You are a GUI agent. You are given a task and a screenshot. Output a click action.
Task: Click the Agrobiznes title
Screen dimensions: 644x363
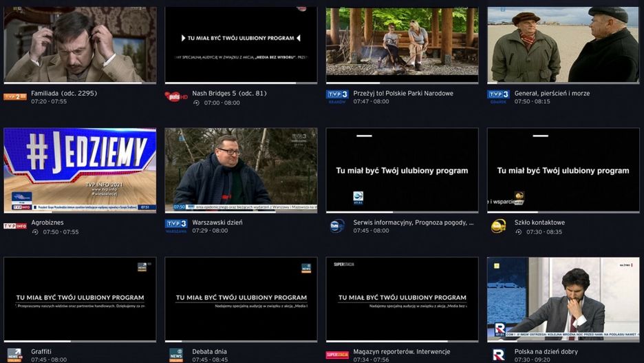[47, 222]
